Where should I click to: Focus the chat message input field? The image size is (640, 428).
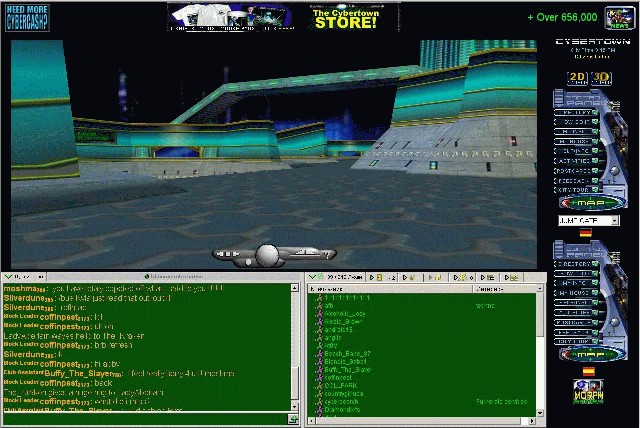145,419
